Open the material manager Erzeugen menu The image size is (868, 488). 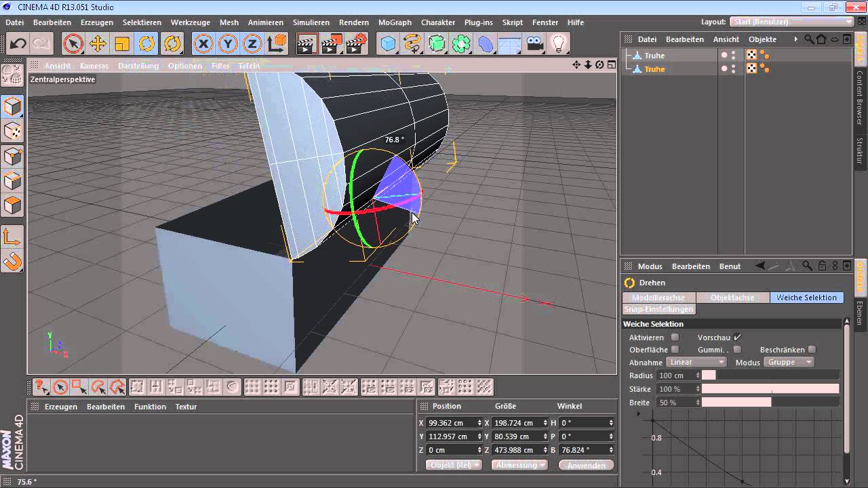coord(61,407)
